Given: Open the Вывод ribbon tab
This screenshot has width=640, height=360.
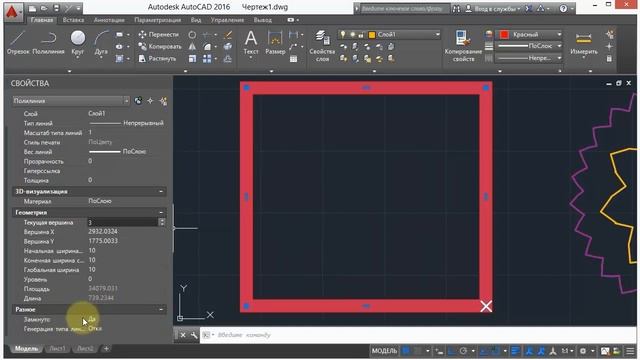Looking at the screenshot, I should click(x=262, y=20).
